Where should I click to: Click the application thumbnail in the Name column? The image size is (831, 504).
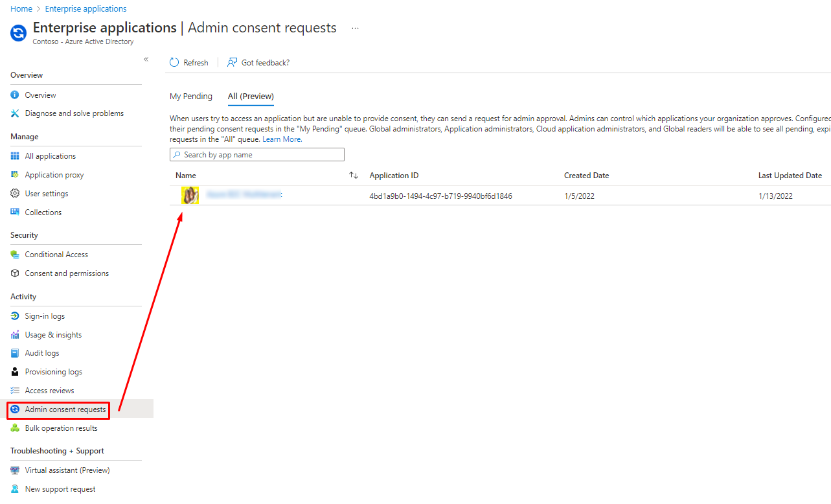coord(190,196)
